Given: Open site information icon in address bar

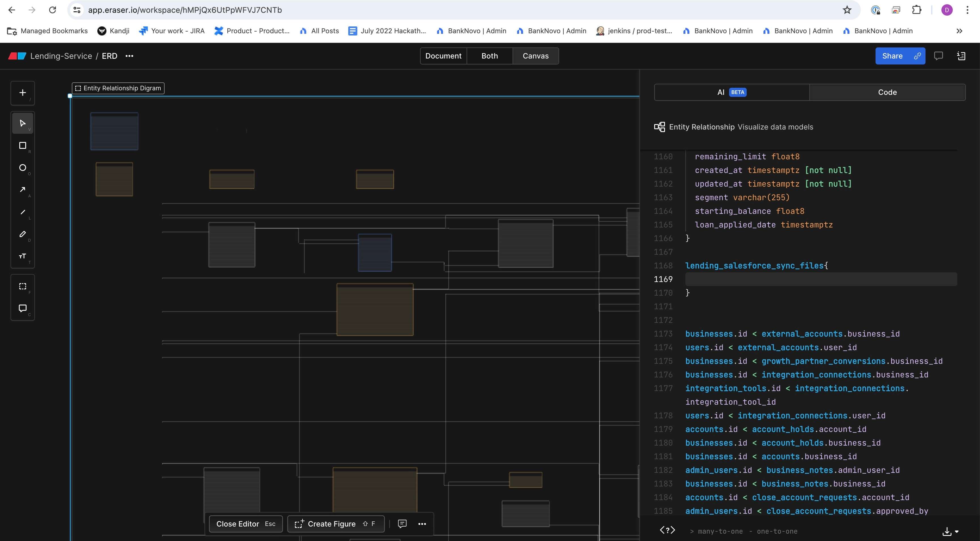Looking at the screenshot, I should (77, 10).
